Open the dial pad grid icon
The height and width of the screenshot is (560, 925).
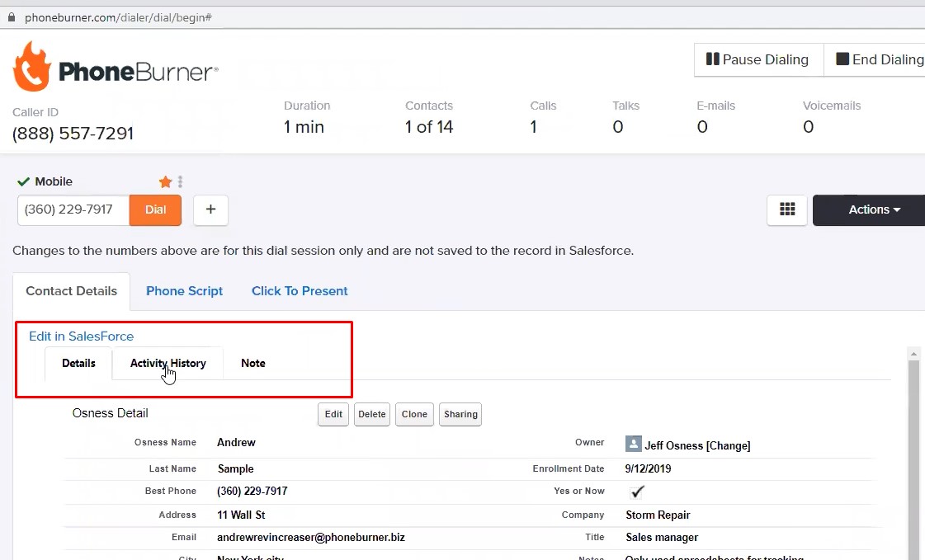pos(787,209)
